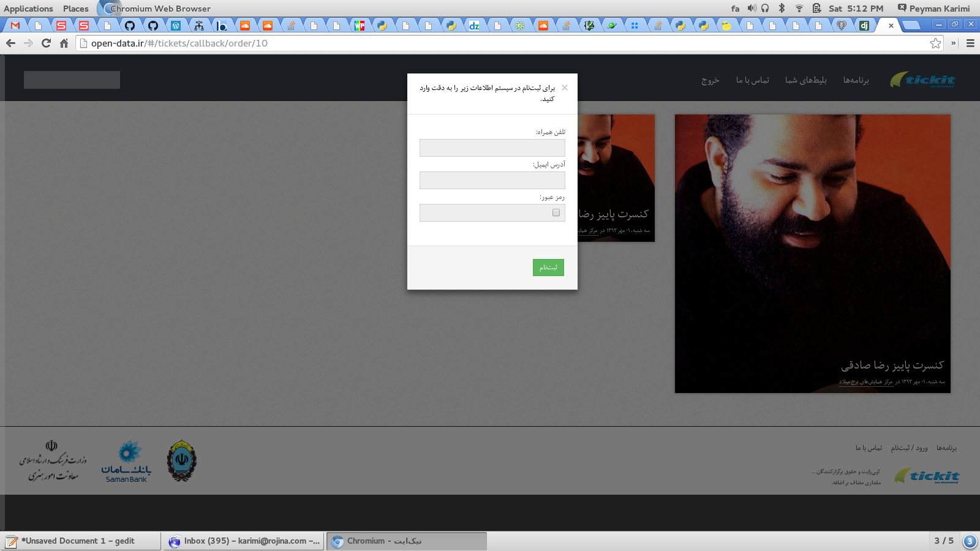Open the Sat 5:12 PM clock
The width and height of the screenshot is (980, 551).
tap(856, 9)
